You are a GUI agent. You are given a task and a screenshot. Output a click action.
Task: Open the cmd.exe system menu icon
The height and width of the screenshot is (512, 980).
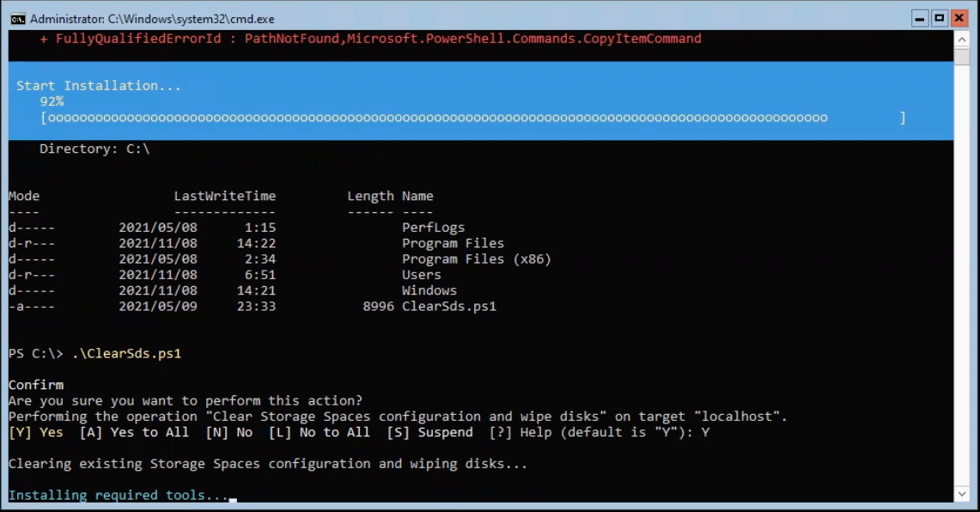click(x=17, y=19)
